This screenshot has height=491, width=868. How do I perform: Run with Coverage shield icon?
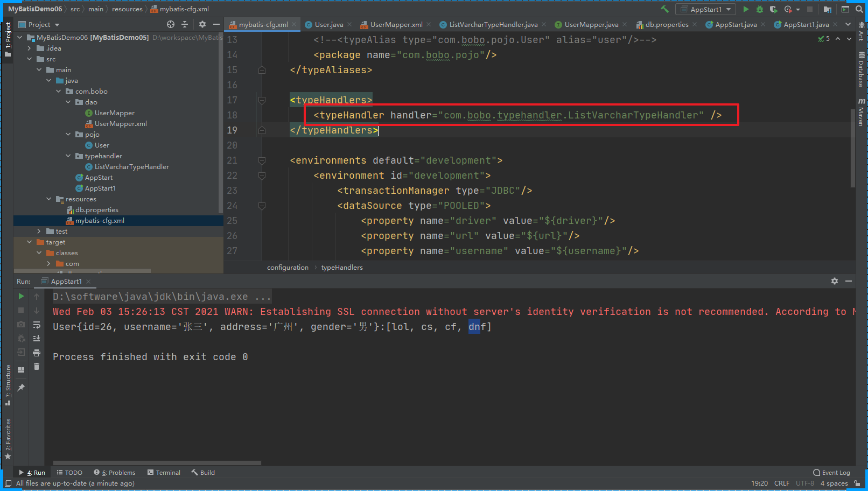(x=773, y=9)
